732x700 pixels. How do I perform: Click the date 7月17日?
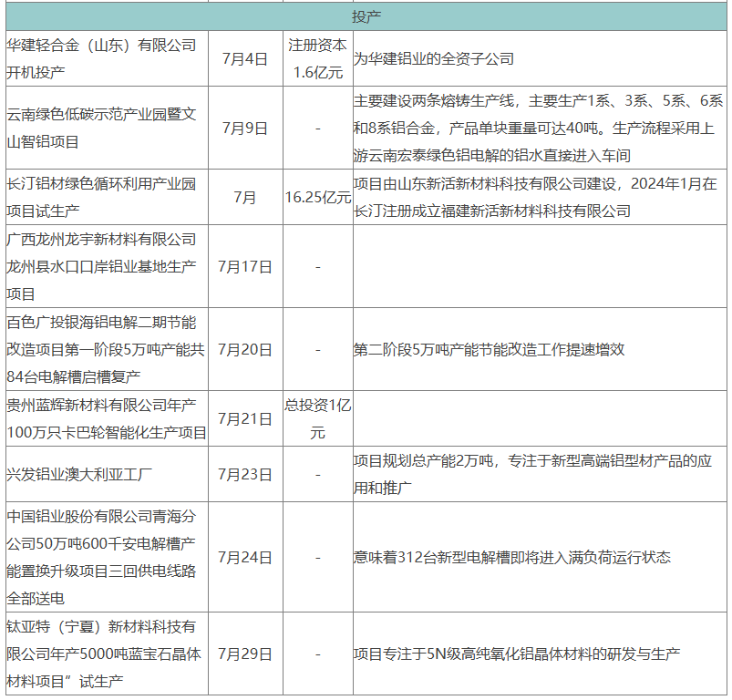pyautogui.click(x=245, y=266)
